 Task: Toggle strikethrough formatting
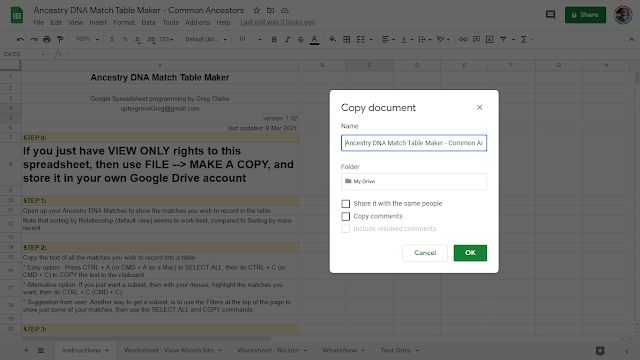pos(301,40)
